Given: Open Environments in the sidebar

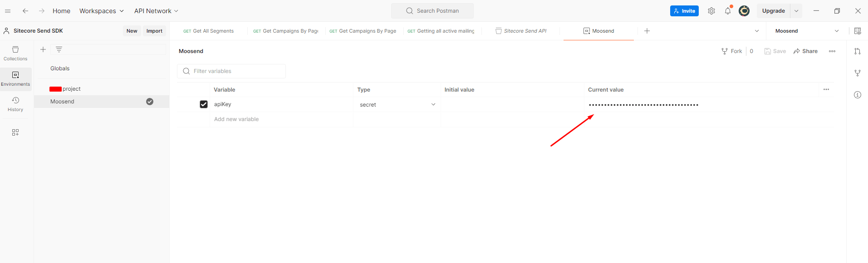Looking at the screenshot, I should (15, 78).
